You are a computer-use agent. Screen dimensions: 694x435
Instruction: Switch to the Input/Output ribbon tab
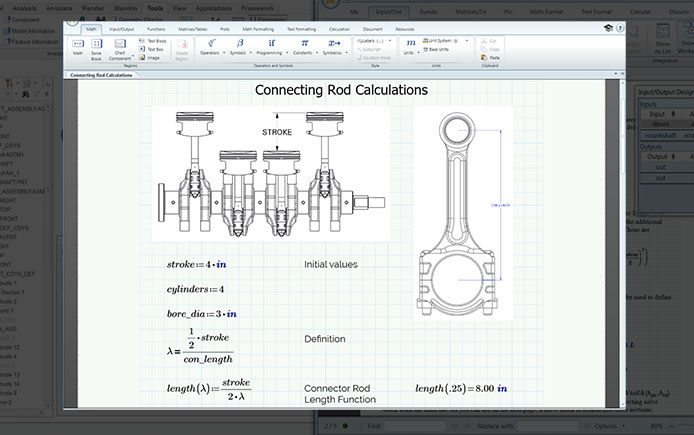(121, 29)
